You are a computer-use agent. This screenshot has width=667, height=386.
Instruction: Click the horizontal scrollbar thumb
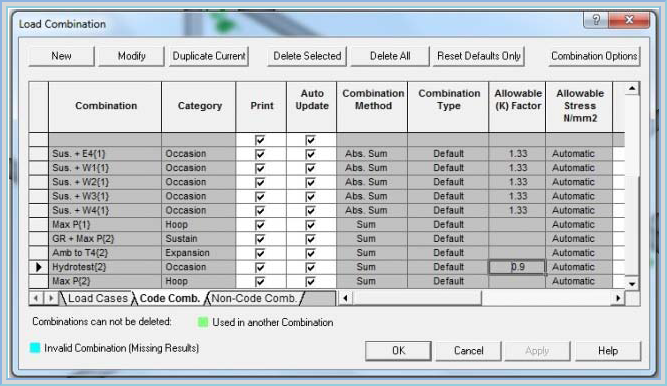point(417,298)
